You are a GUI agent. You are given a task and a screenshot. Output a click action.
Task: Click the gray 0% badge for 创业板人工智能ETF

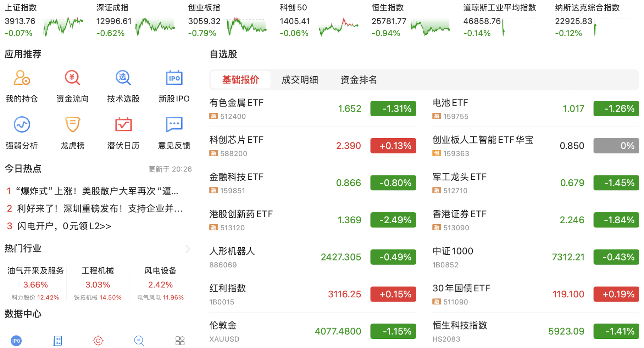[x=616, y=146]
